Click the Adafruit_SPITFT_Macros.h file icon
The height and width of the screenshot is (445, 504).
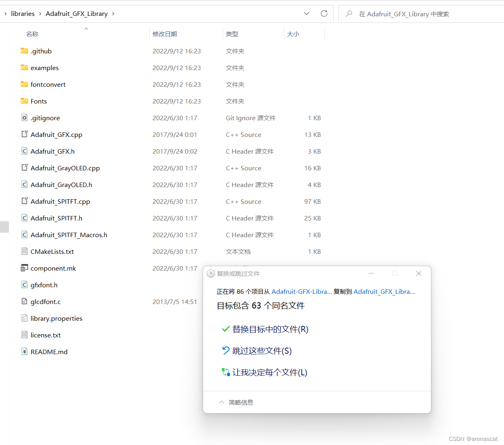[24, 235]
